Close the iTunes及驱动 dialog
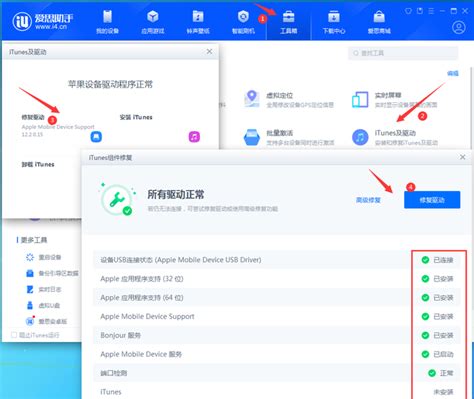The image size is (474, 399). (x=209, y=52)
